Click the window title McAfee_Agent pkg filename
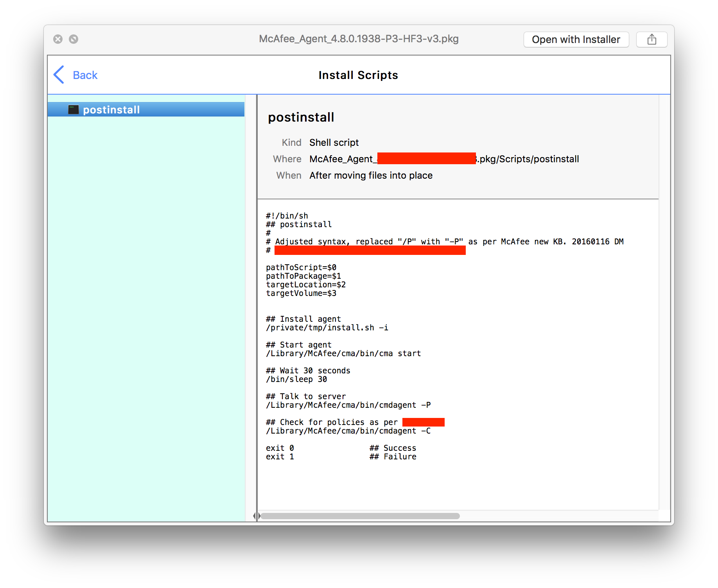This screenshot has width=718, height=588. (x=359, y=39)
